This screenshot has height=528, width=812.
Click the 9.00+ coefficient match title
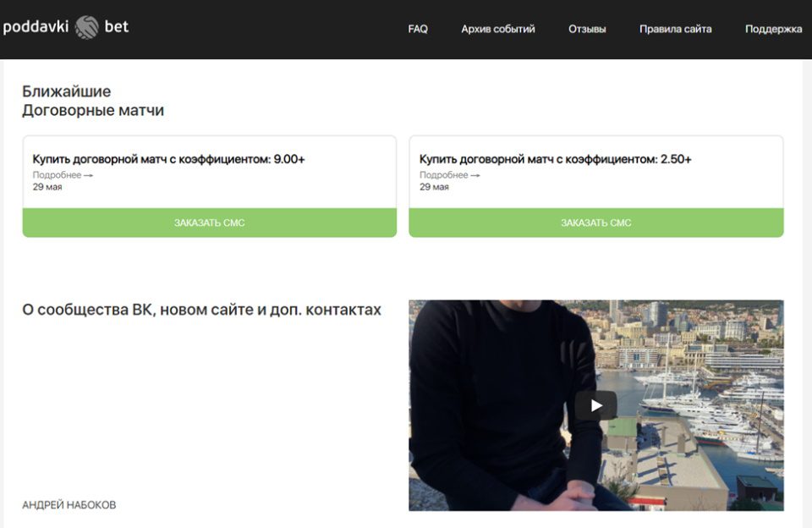point(168,159)
